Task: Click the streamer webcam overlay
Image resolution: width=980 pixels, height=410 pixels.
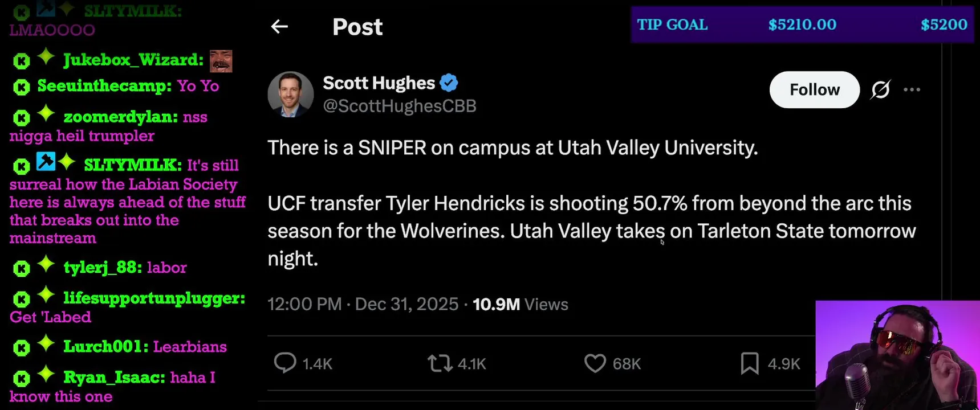Action: click(x=897, y=355)
